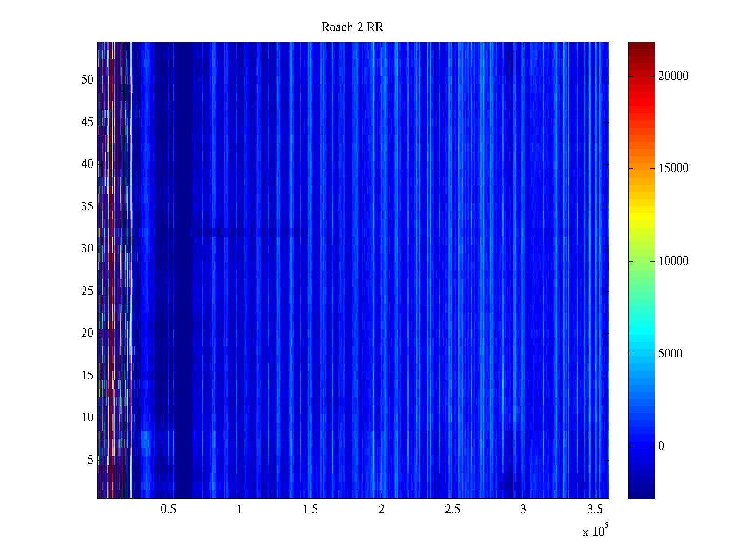
Task: Select the y-axis tick label 30
Action: coord(87,249)
